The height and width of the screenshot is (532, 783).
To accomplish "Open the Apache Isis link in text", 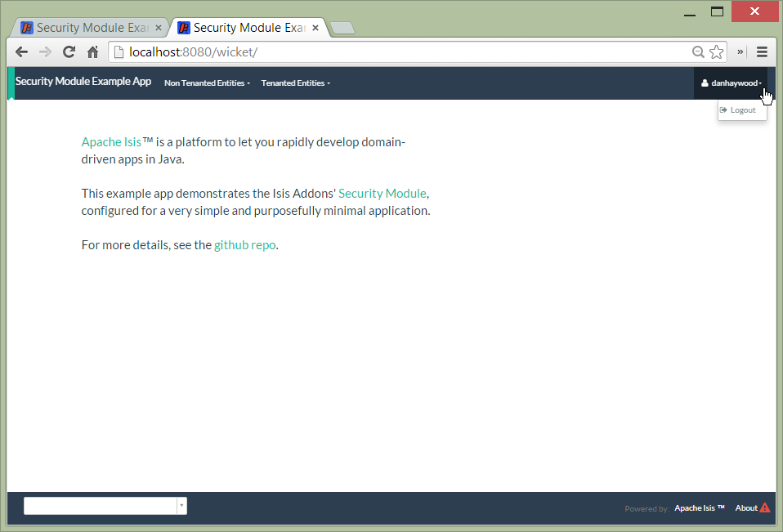I will click(x=111, y=142).
